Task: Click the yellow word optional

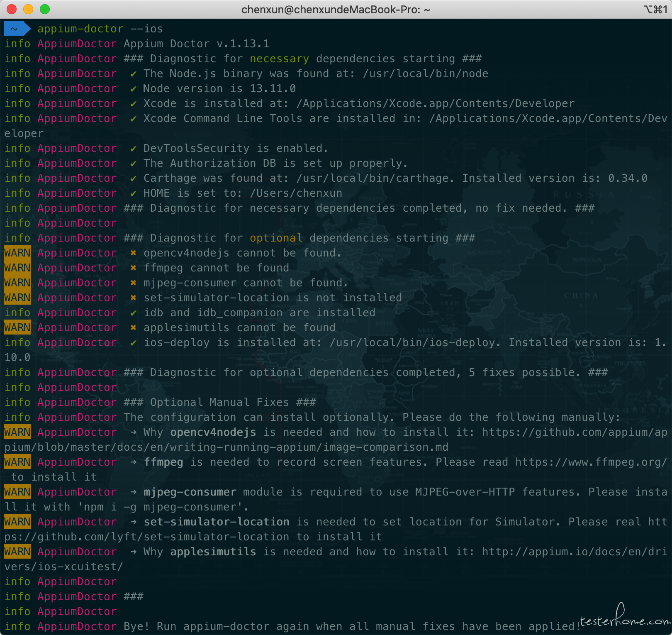Action: (276, 238)
